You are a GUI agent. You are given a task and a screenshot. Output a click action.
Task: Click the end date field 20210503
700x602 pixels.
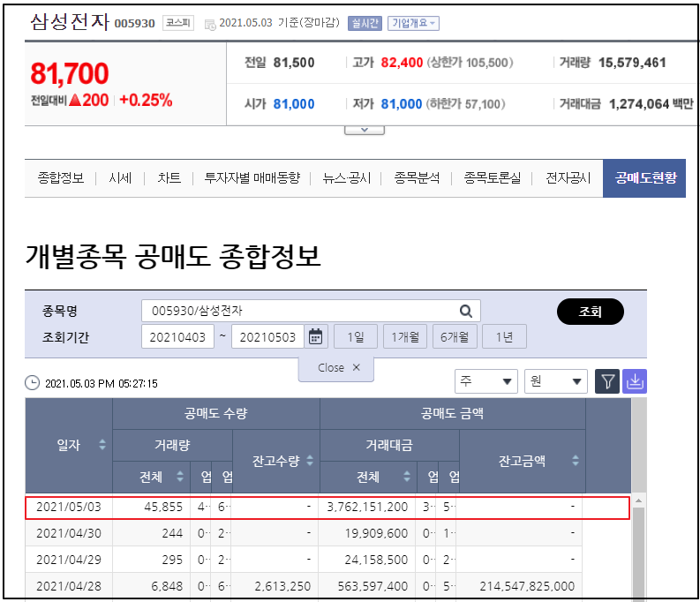[267, 336]
